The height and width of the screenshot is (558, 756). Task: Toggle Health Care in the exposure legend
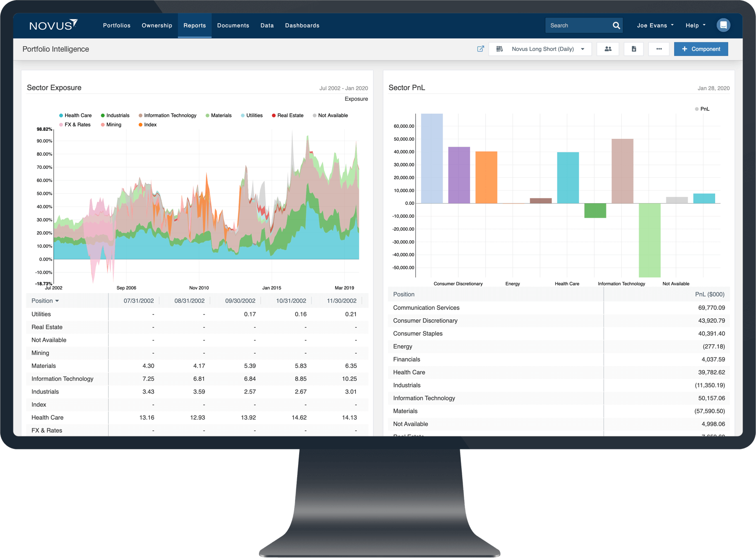[x=78, y=115]
